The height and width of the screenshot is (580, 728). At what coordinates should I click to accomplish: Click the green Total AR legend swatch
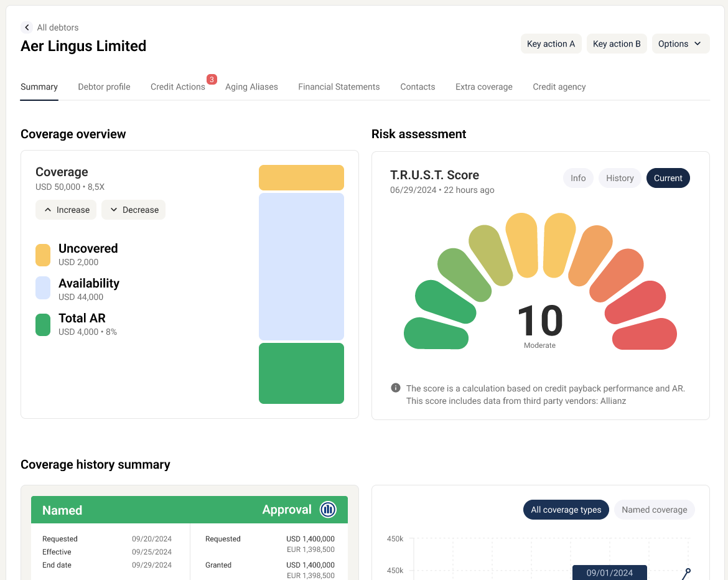click(x=43, y=325)
